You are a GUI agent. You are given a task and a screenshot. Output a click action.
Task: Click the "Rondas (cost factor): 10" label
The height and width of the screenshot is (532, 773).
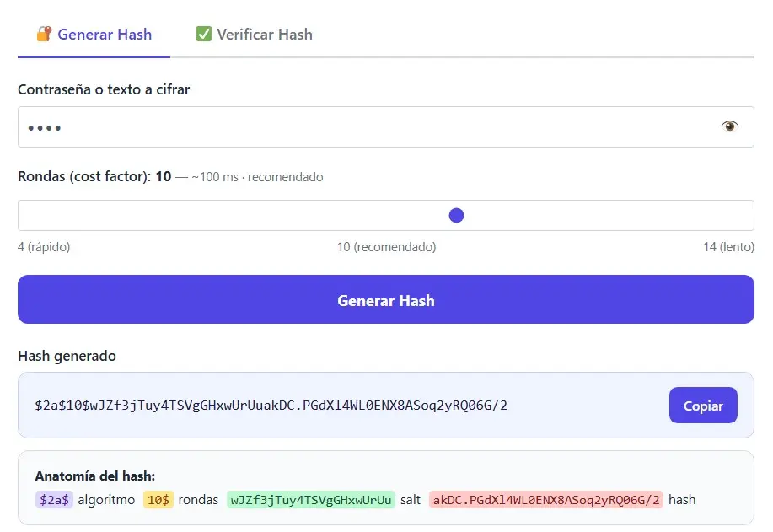point(94,176)
